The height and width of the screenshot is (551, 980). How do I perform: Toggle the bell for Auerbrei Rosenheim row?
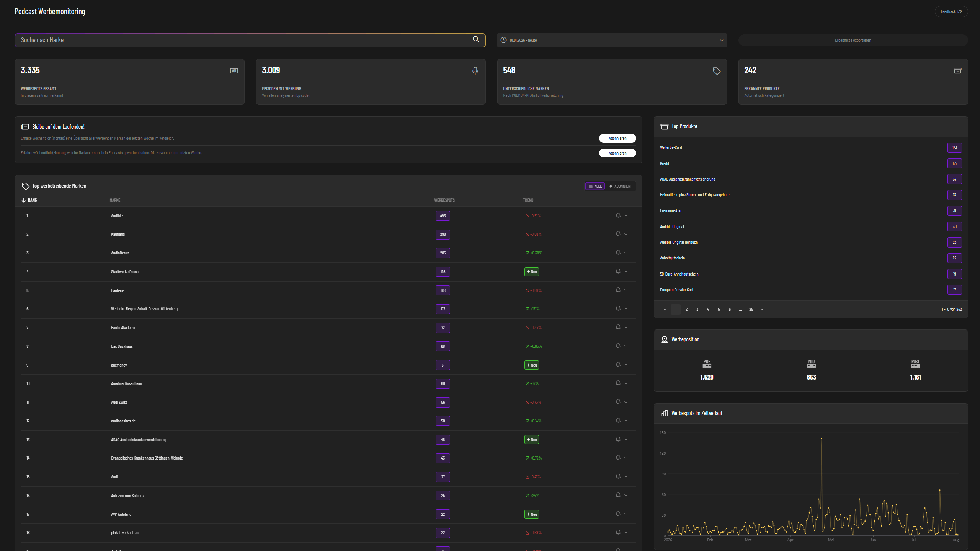pyautogui.click(x=618, y=383)
